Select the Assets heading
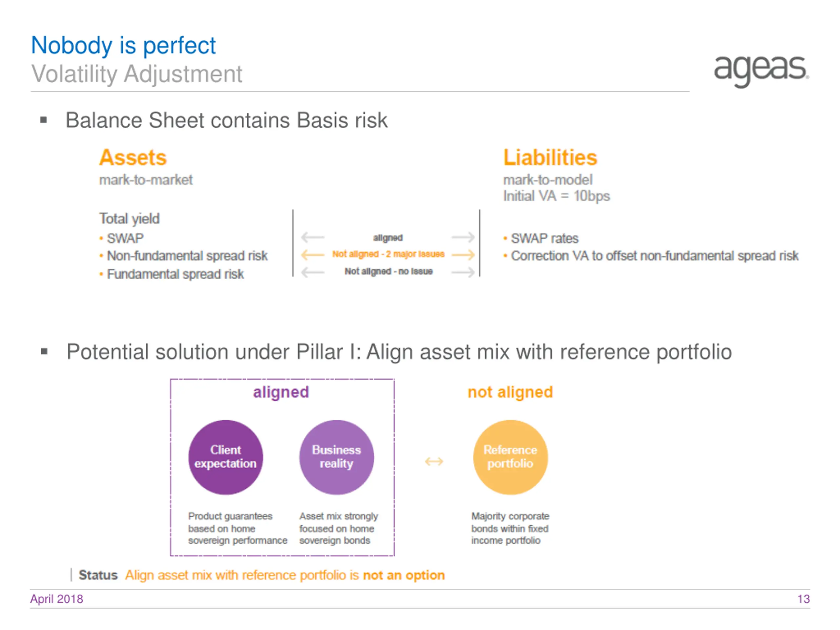The image size is (840, 630). [x=133, y=157]
